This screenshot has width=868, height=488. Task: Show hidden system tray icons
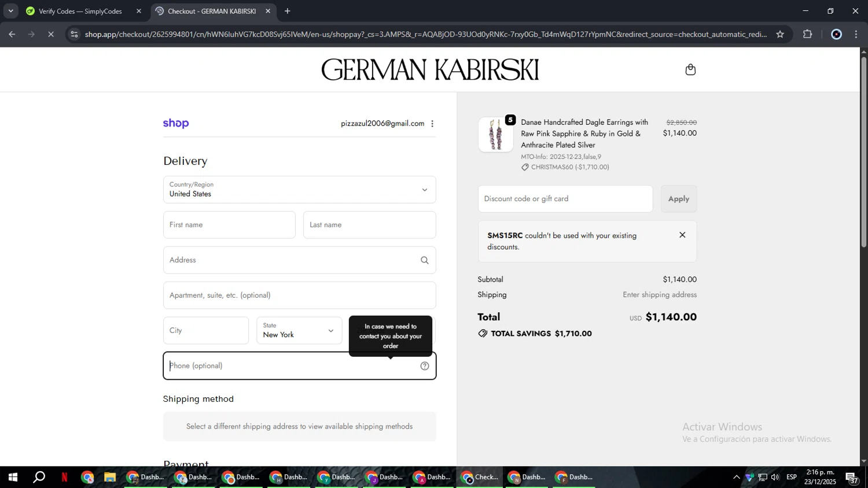(x=736, y=477)
